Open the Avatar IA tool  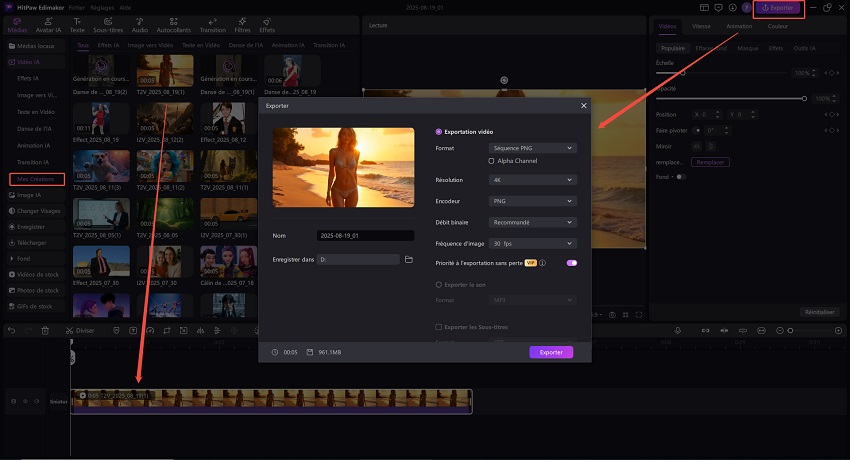pyautogui.click(x=48, y=25)
